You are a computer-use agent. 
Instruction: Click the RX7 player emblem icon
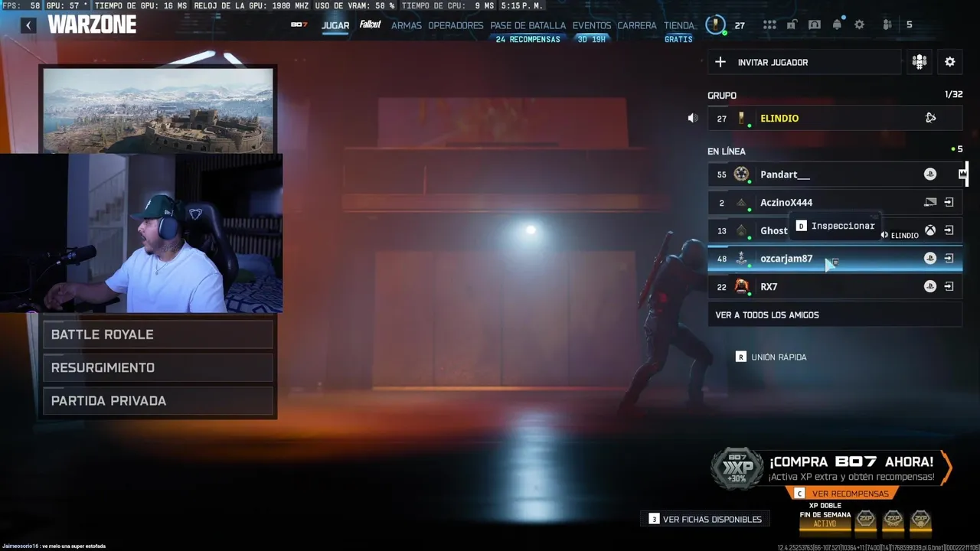741,286
